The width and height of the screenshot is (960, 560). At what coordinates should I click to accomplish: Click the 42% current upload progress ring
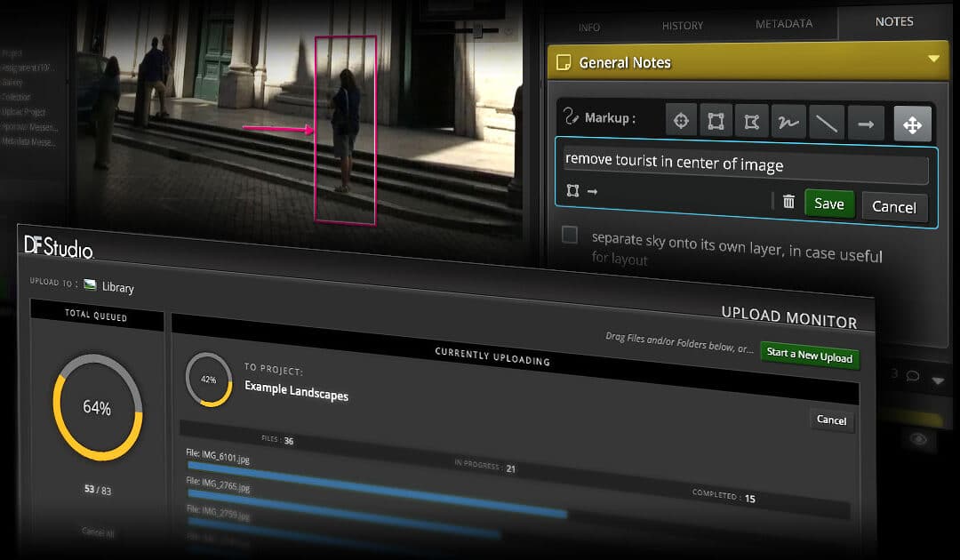coord(209,380)
